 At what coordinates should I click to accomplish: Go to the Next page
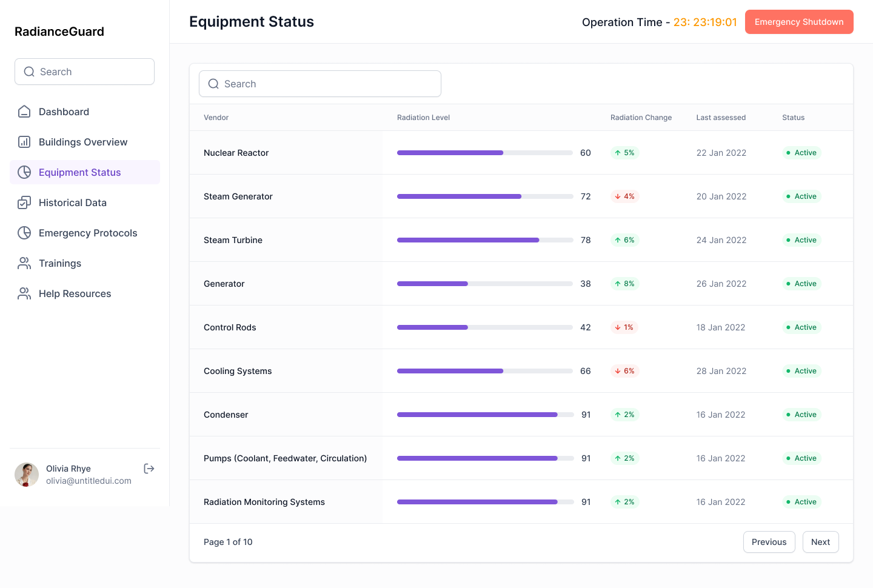tap(820, 542)
